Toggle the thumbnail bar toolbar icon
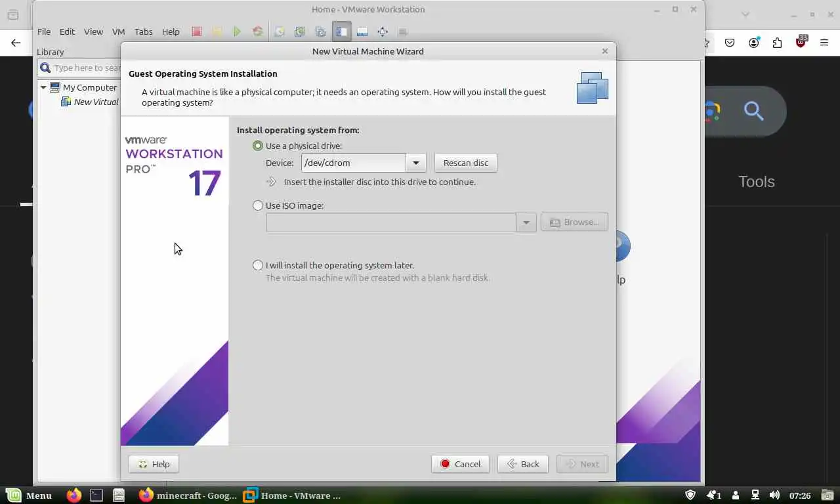Screen dimensions: 840x504 pos(362,31)
